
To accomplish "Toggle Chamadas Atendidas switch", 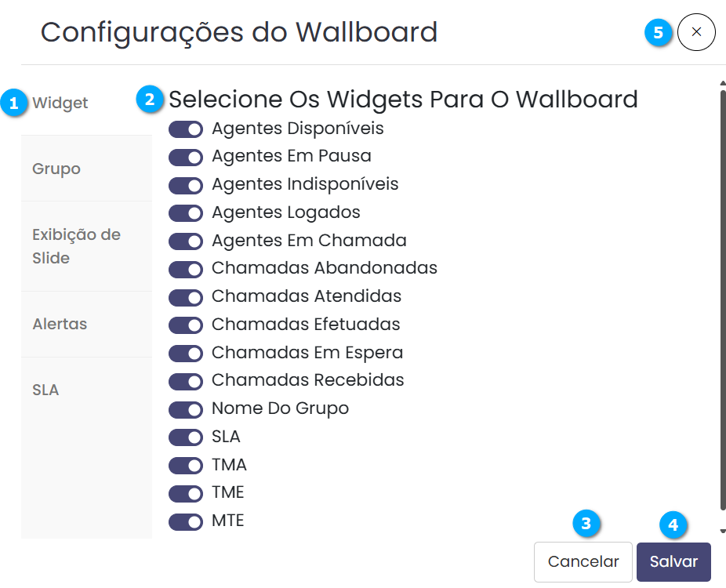I will [186, 297].
